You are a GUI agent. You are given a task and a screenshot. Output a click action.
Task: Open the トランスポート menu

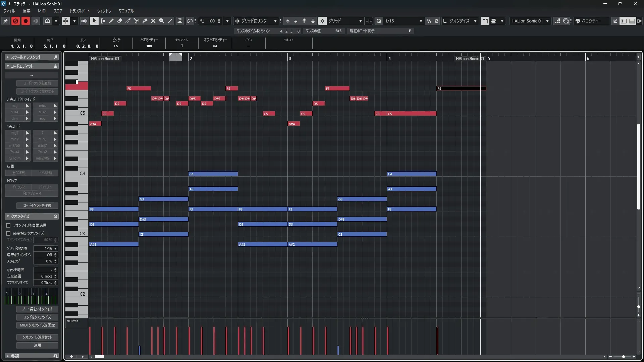click(80, 11)
